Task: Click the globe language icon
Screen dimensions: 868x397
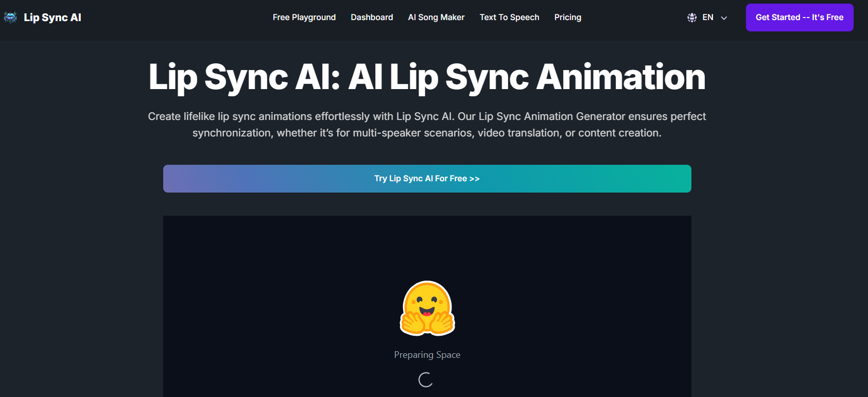Action: (x=692, y=18)
